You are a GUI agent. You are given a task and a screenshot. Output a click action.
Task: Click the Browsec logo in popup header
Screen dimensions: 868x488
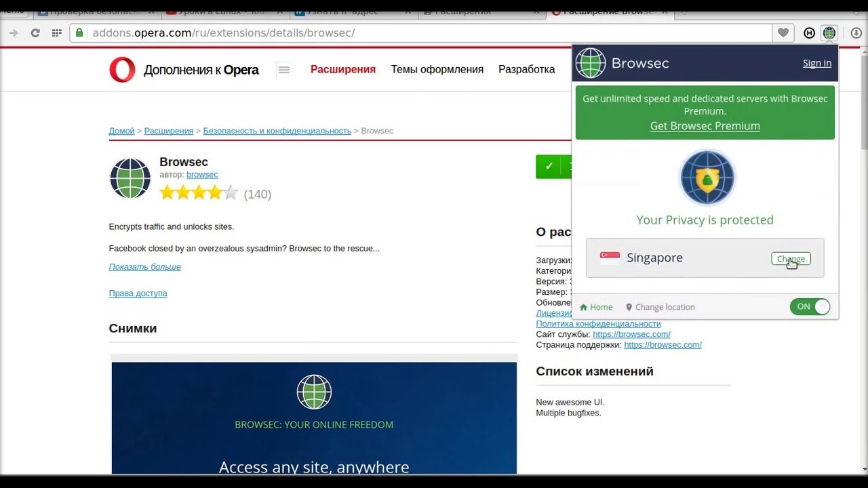623,63
